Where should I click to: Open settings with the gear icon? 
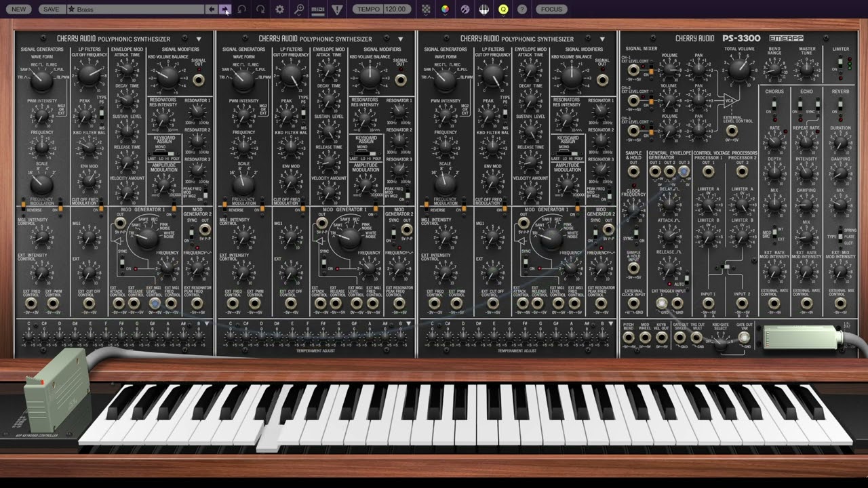click(x=279, y=9)
